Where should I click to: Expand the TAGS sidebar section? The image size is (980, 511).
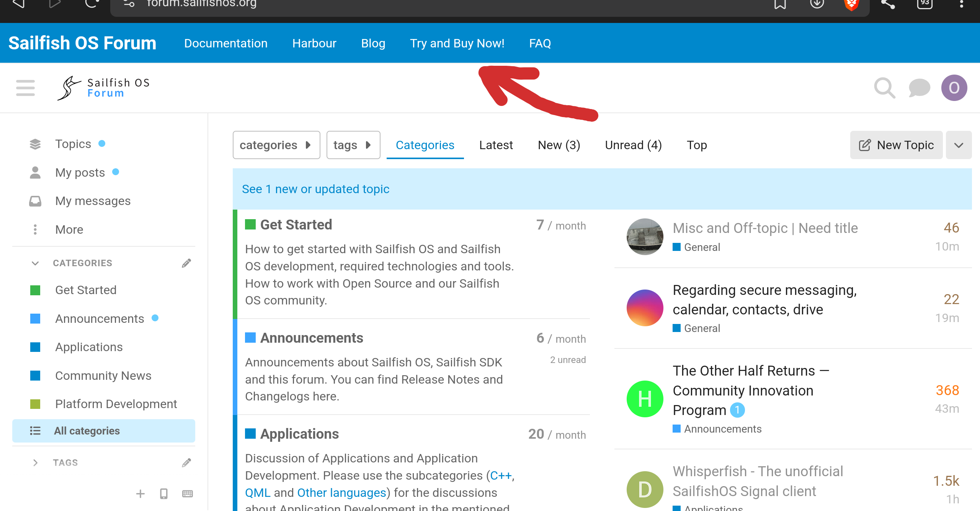click(35, 463)
